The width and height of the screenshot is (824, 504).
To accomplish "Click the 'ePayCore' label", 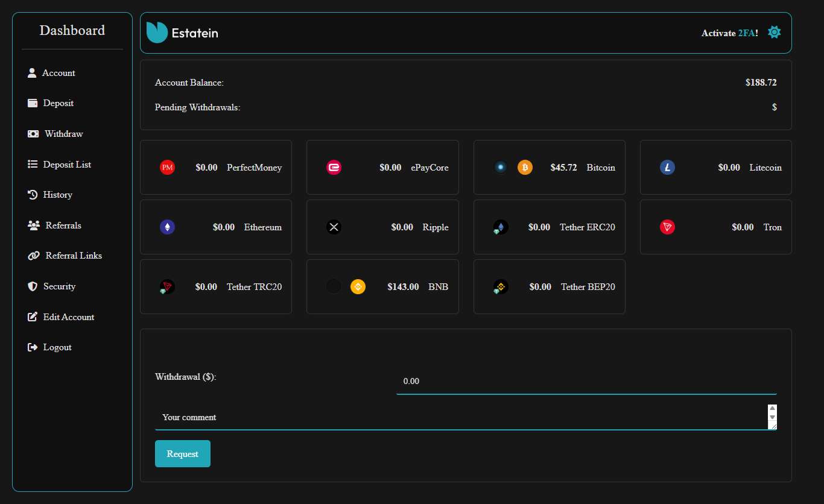I will pos(430,168).
